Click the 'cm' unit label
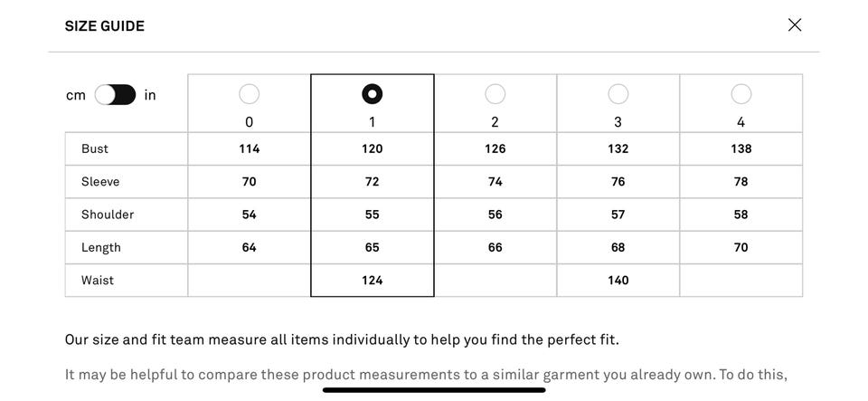 pyautogui.click(x=76, y=95)
